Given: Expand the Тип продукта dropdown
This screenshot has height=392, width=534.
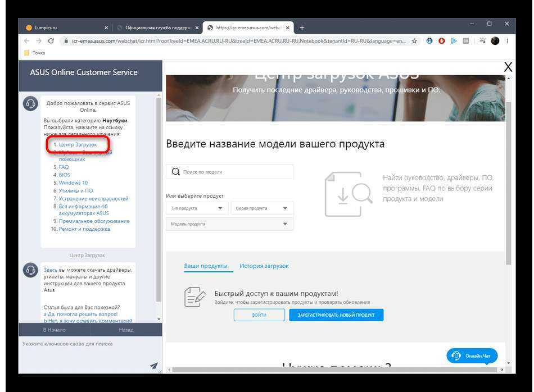Looking at the screenshot, I should (x=197, y=208).
